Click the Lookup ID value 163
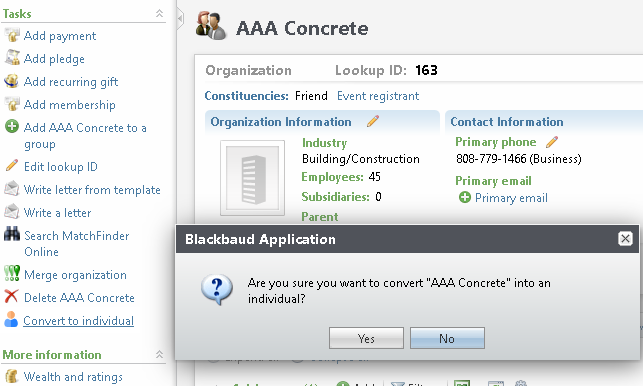 (x=426, y=71)
